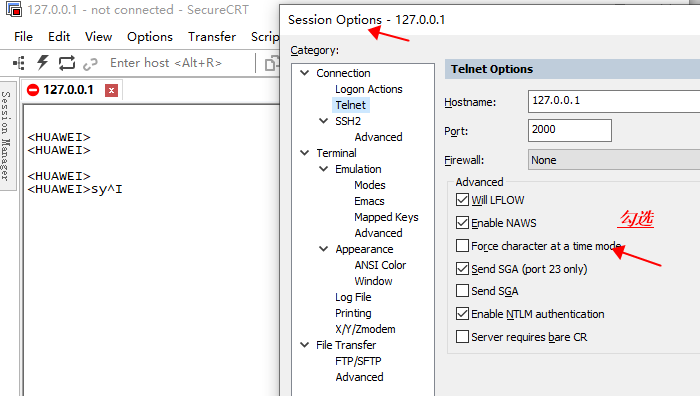Click the Reconnect arrows toolbar icon

click(x=67, y=63)
